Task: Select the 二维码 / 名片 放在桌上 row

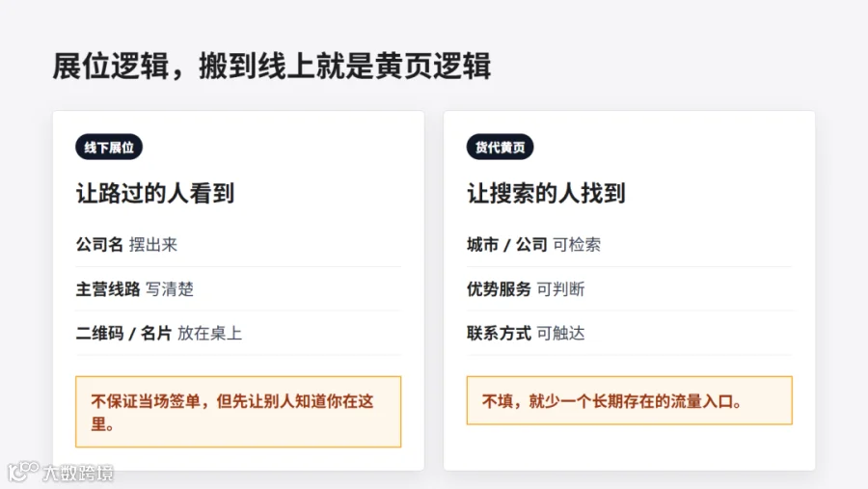Action: pos(238,334)
